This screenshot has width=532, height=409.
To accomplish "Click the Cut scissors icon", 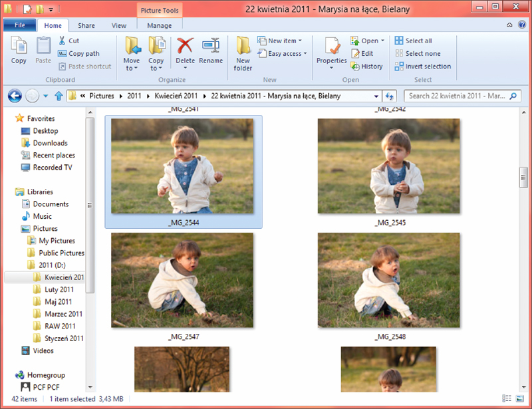I will (x=63, y=41).
